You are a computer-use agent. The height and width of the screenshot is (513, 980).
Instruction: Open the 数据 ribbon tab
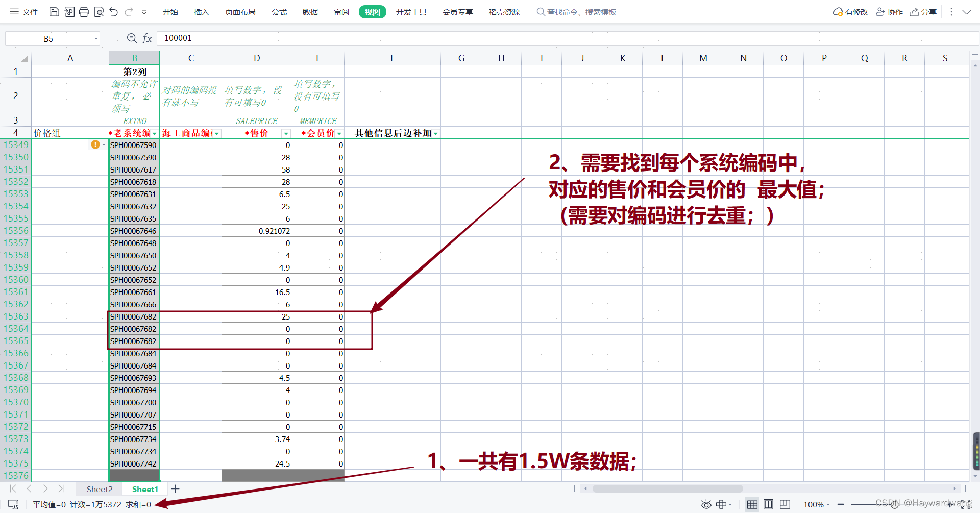pyautogui.click(x=310, y=12)
